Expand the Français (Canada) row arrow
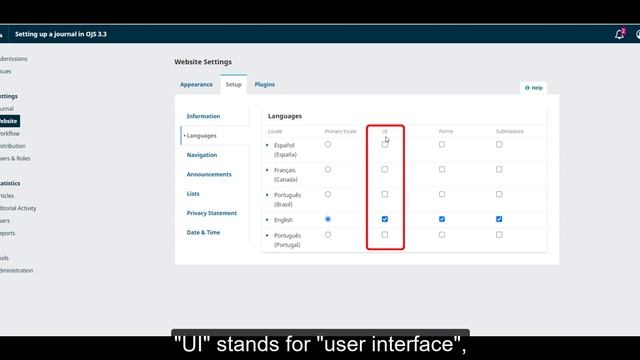Image resolution: width=640 pixels, height=360 pixels. 267,170
